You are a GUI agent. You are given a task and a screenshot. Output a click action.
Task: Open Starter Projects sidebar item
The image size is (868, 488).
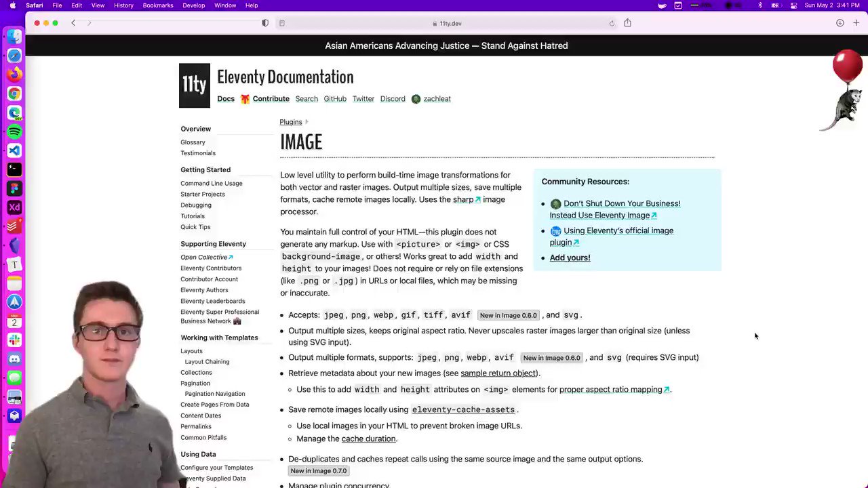point(202,195)
